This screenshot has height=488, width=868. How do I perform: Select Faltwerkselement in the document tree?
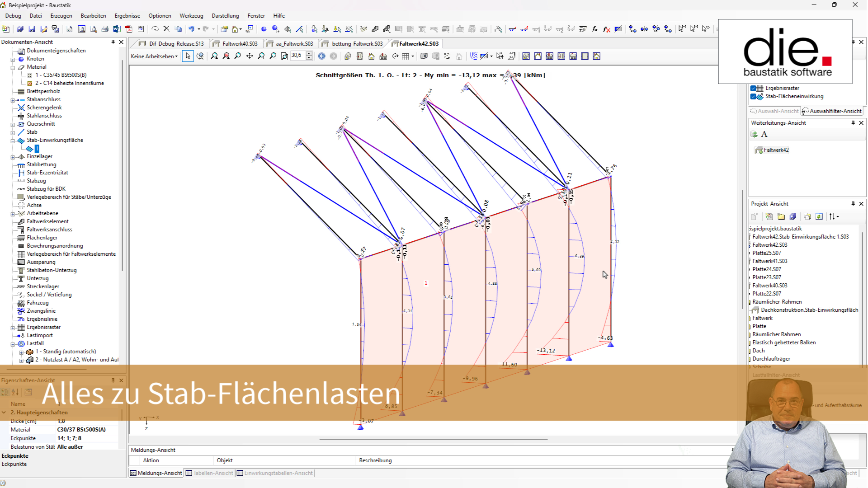[47, 221]
